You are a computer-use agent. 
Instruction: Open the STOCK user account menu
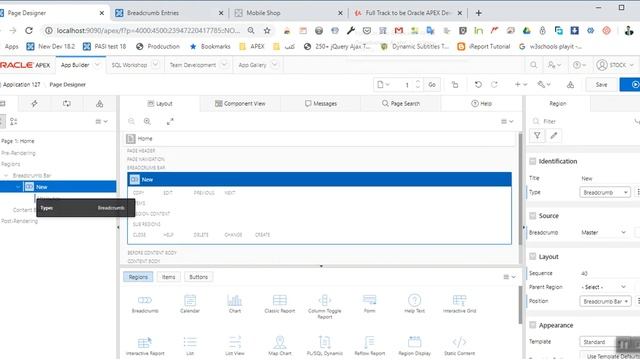[x=615, y=65]
